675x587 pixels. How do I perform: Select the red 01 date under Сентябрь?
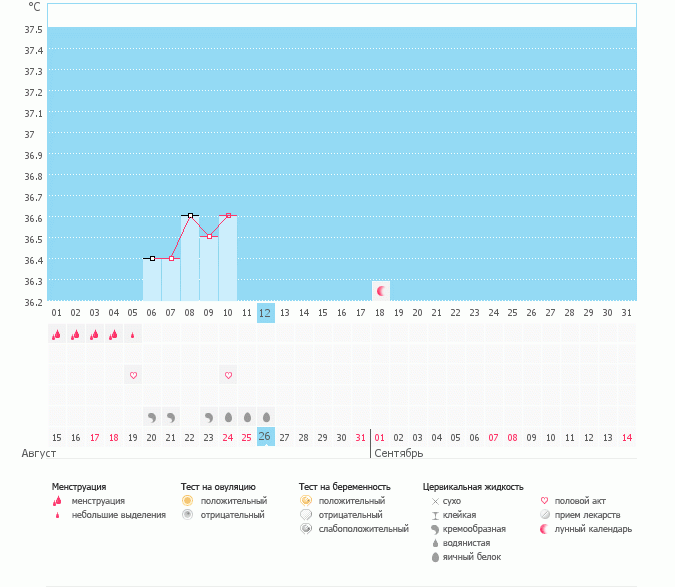(380, 437)
